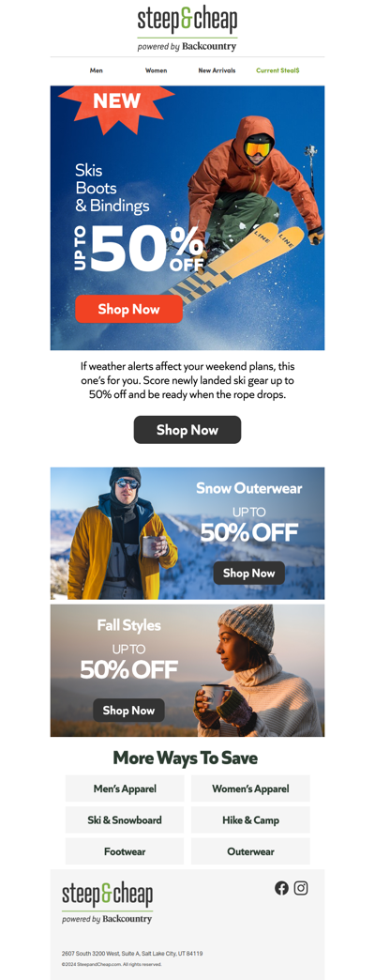Image resolution: width=375 pixels, height=980 pixels.
Task: Click the Steep & Cheap footer logo
Action: (x=107, y=903)
